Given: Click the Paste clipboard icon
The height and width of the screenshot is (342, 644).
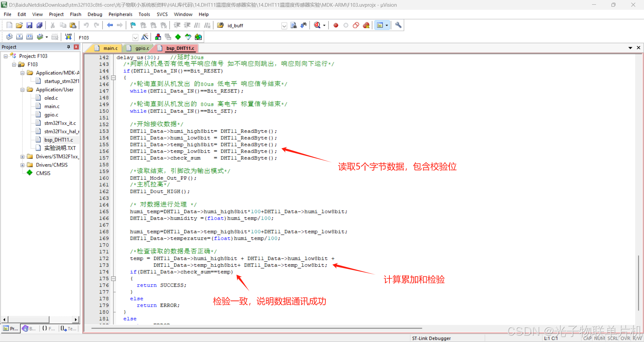Looking at the screenshot, I should point(73,25).
